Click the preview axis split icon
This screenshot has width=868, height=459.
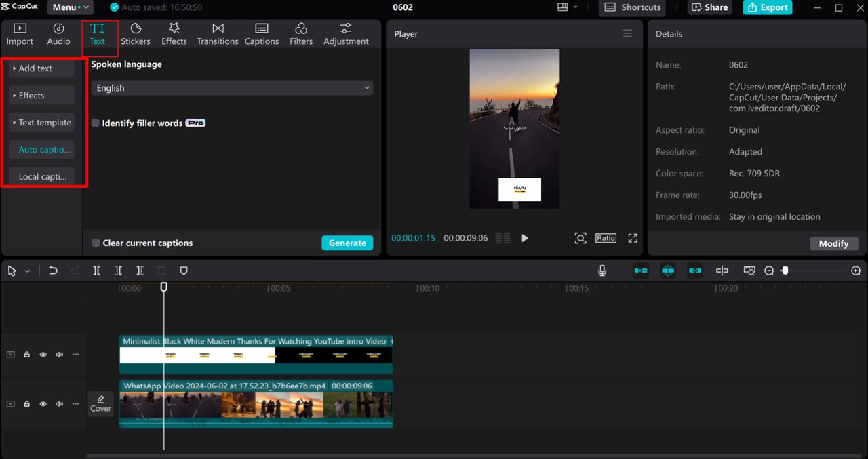click(x=722, y=271)
